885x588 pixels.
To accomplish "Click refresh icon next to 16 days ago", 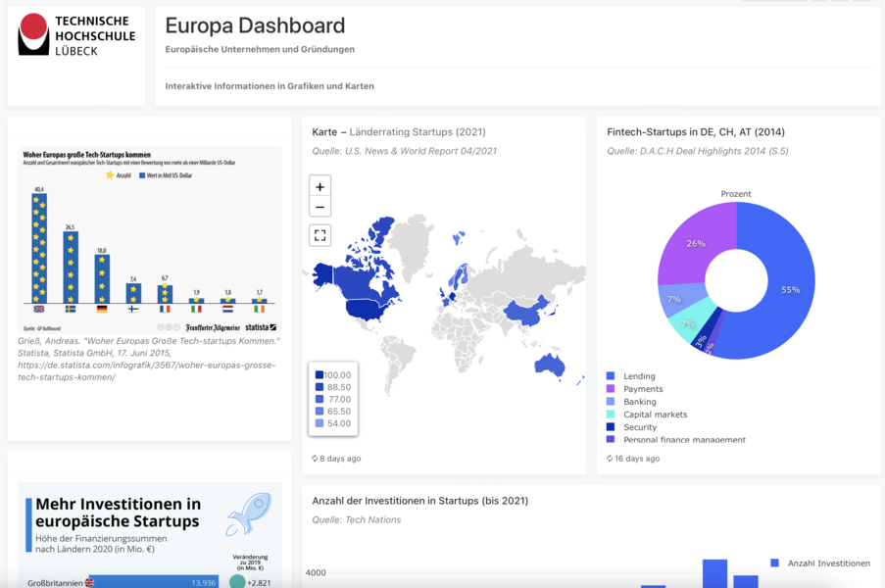I will pos(610,459).
